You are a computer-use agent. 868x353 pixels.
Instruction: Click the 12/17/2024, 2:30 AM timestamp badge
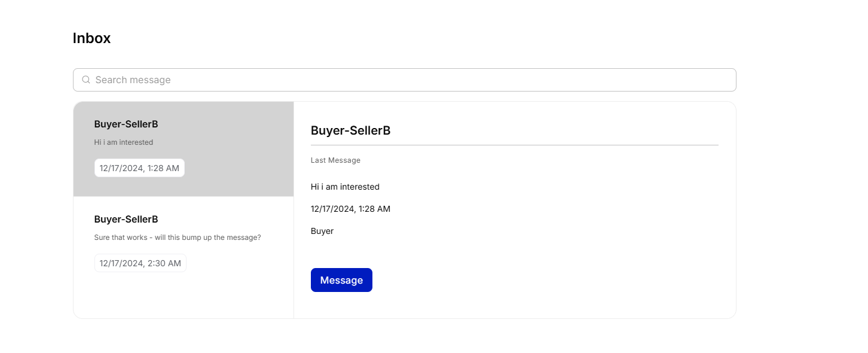tap(140, 263)
